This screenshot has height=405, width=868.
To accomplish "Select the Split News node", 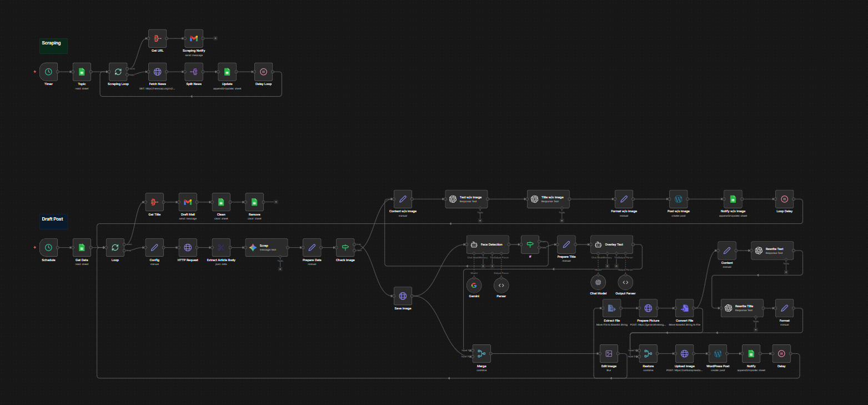I will click(x=193, y=71).
